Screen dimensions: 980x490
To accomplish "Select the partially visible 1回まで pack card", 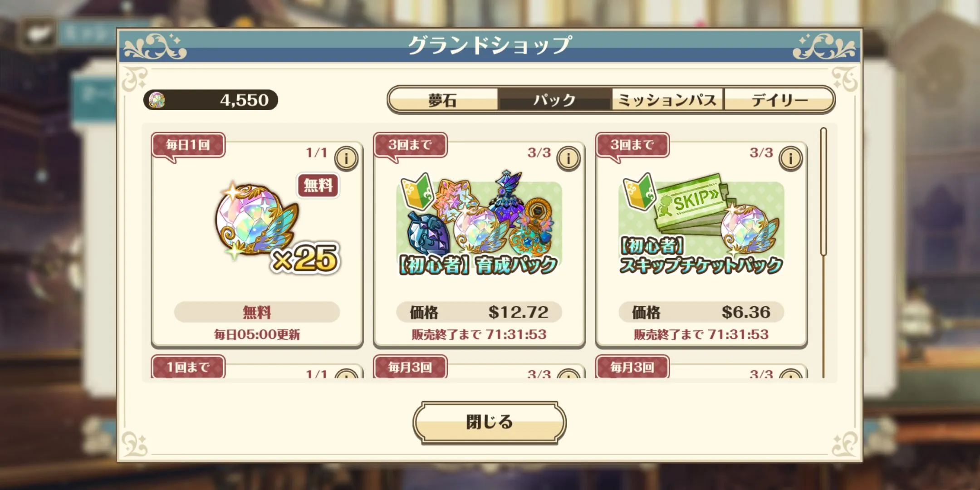I will point(257,367).
